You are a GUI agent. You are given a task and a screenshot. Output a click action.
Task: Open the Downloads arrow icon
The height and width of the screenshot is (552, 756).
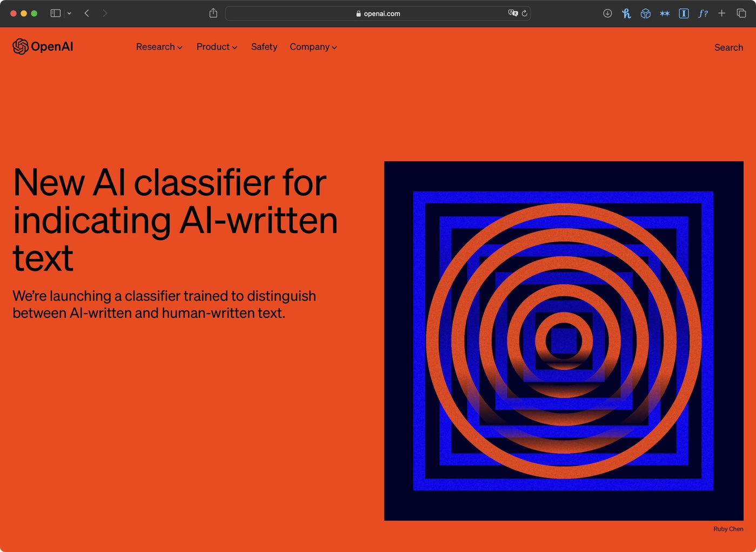(x=607, y=13)
